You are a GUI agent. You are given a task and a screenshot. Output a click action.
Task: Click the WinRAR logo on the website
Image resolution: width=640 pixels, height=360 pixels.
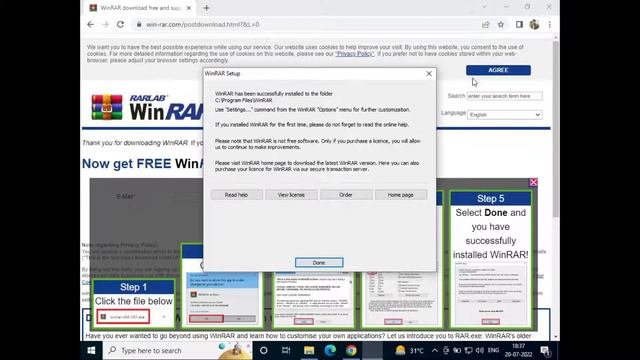pos(148,107)
